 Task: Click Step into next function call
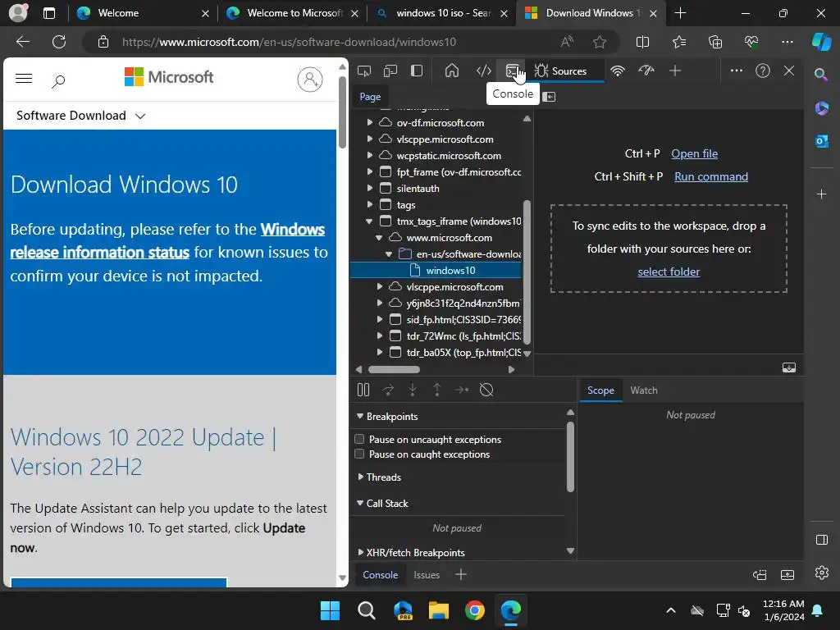[413, 390]
